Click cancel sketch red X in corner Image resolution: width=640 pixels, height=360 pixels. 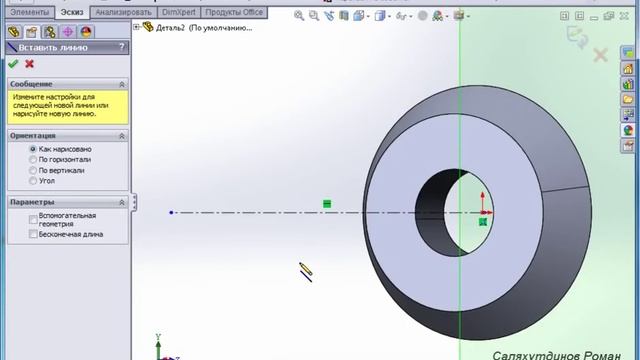[600, 55]
